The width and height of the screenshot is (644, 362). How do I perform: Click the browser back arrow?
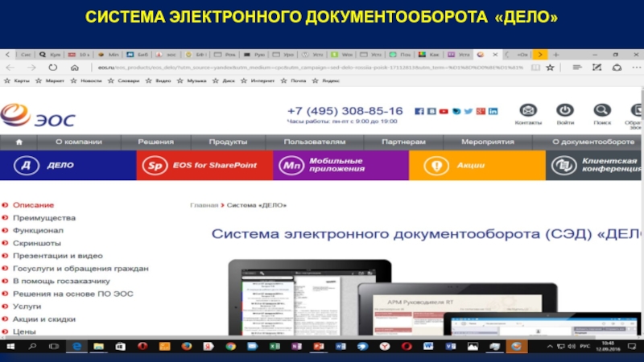point(10,68)
